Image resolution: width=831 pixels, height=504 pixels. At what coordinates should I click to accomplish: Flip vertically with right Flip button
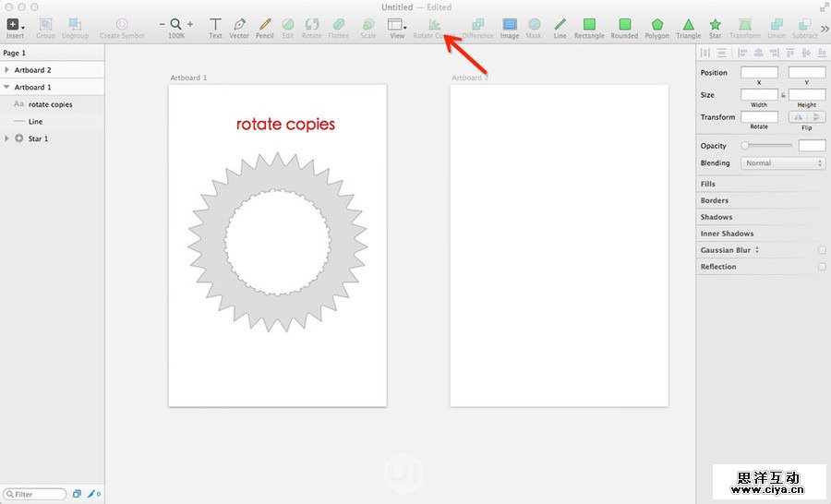(816, 116)
